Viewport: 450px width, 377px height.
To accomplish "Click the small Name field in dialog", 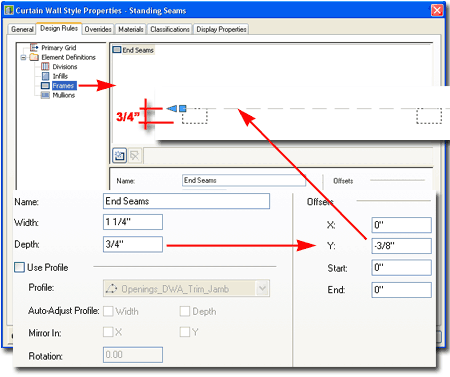I will click(x=244, y=181).
